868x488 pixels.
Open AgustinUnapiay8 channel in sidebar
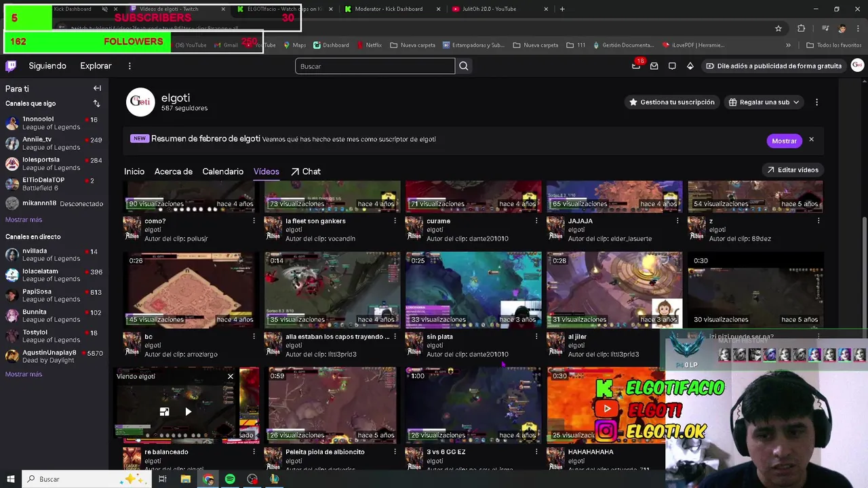click(x=54, y=356)
